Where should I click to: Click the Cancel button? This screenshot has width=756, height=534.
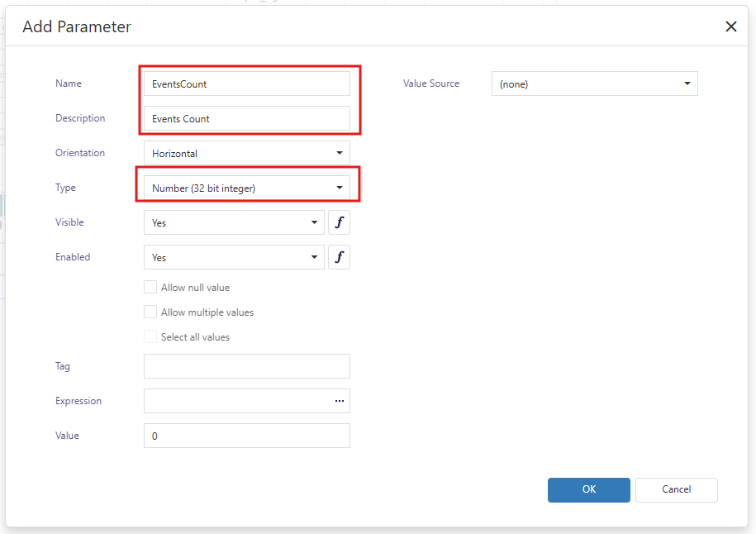[676, 489]
